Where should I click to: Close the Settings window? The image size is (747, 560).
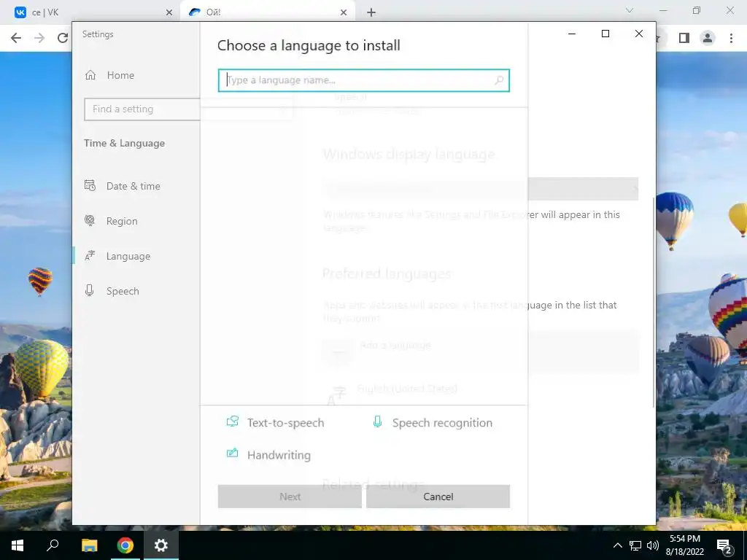pos(639,34)
